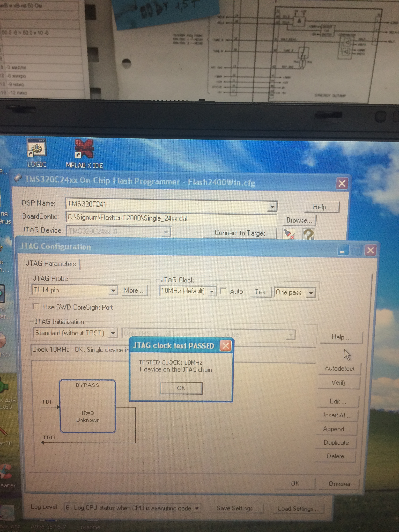
Task: Click the Unknown label in the device box
Action: 88,420
